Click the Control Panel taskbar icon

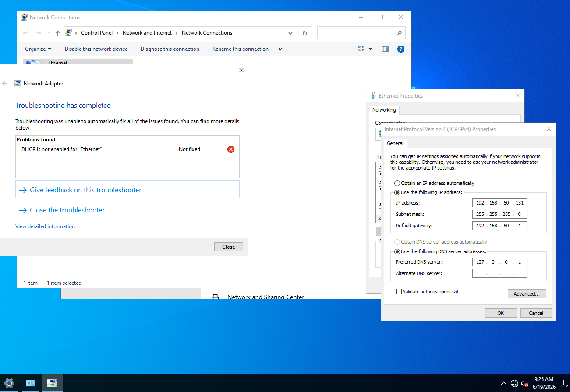click(31, 383)
